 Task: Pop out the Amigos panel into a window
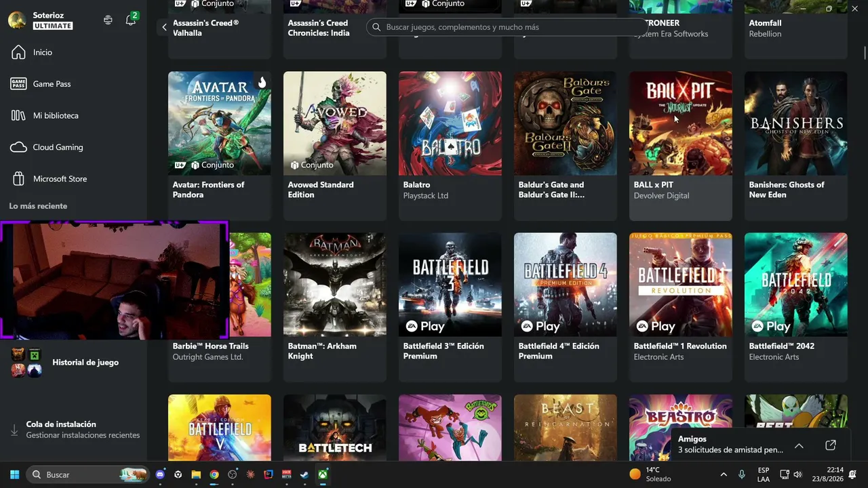pos(831,445)
